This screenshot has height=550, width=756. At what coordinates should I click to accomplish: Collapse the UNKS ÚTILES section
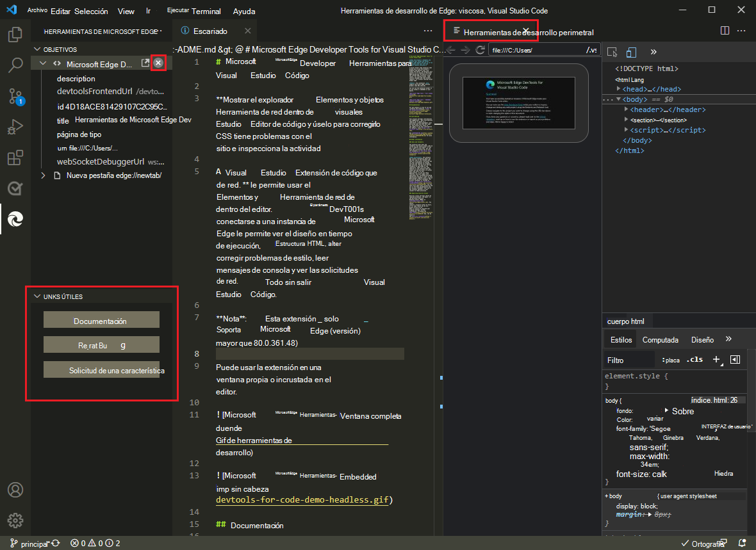(x=37, y=296)
